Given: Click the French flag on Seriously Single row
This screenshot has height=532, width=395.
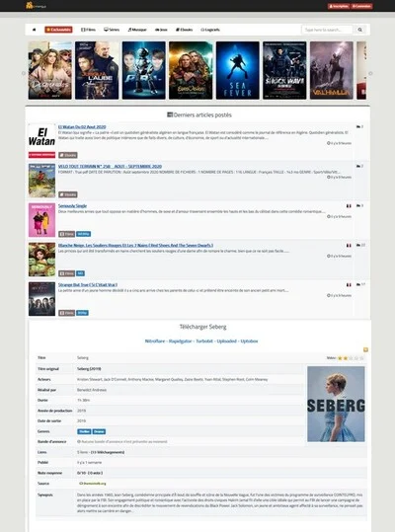Looking at the screenshot, I should [349, 206].
